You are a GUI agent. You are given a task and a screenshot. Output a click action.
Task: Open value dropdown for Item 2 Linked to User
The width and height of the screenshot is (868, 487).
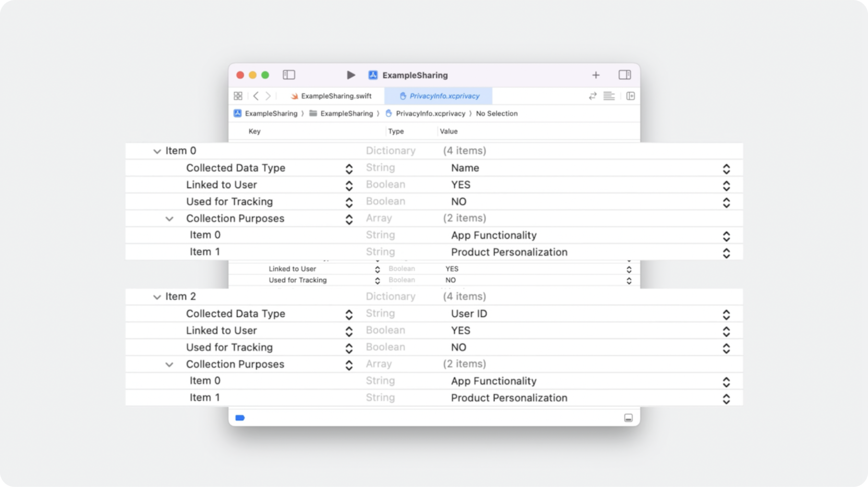pyautogui.click(x=726, y=331)
